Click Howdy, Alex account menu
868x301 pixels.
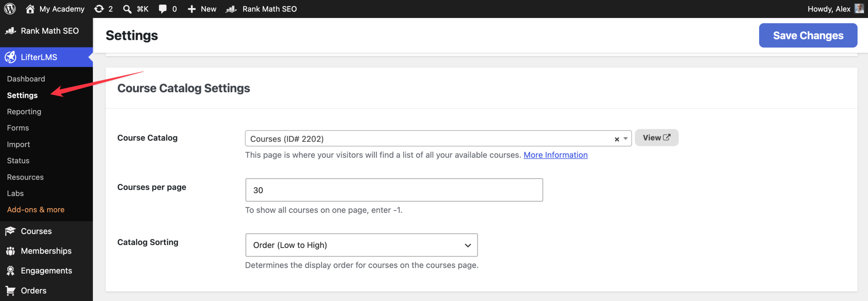click(x=829, y=9)
